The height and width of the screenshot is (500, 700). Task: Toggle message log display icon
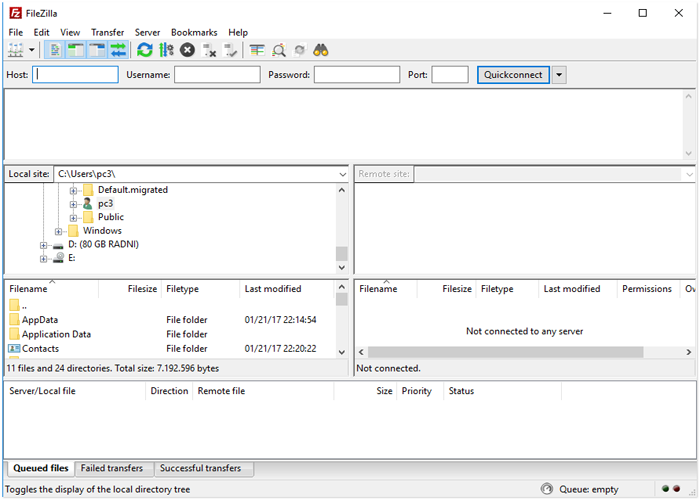(x=55, y=50)
